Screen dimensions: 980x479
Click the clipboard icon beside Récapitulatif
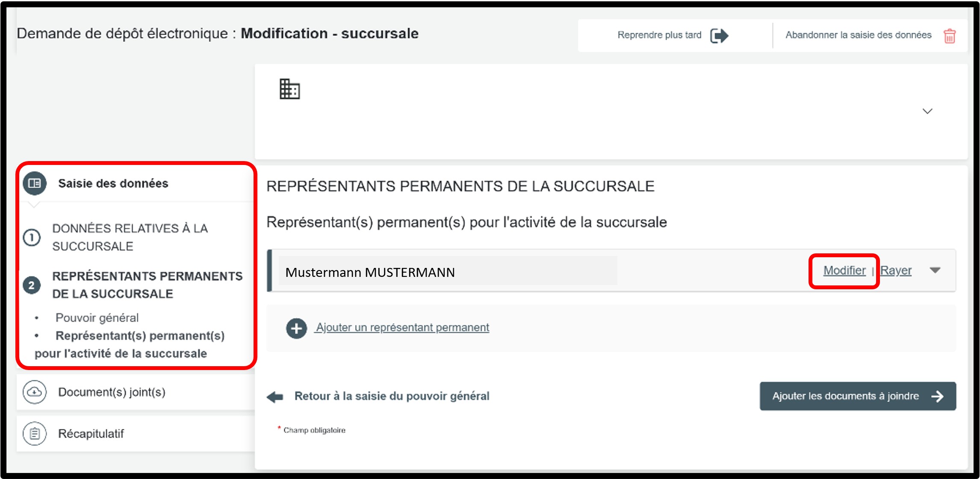35,434
